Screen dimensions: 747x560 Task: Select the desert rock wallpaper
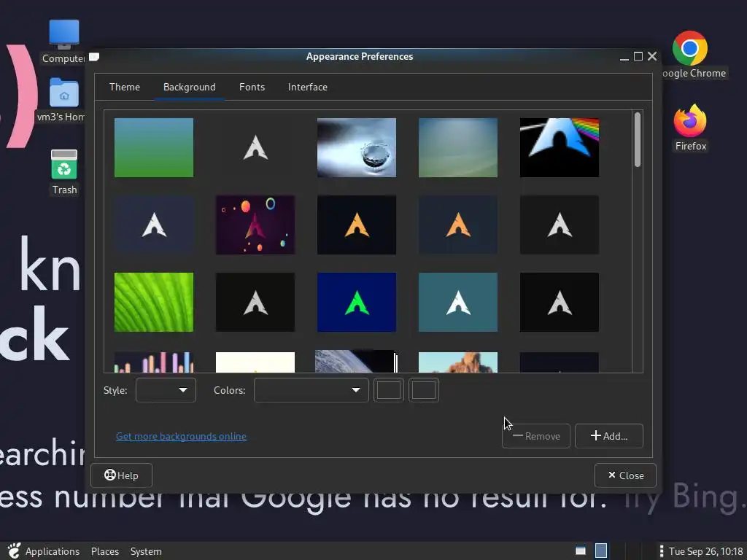[458, 362]
